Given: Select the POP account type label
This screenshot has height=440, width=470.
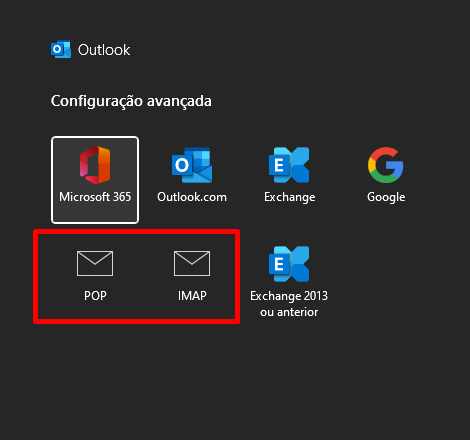Looking at the screenshot, I should coord(95,296).
